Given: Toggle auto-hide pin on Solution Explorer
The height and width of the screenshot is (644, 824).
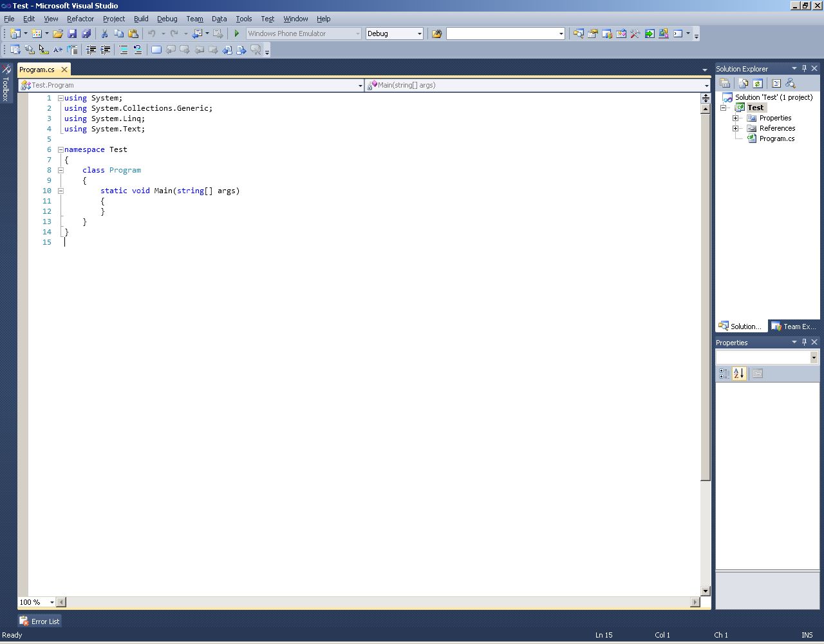Looking at the screenshot, I should (x=804, y=68).
